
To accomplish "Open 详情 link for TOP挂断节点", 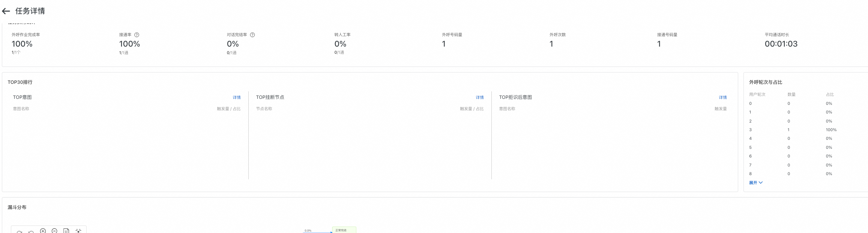I will click(480, 98).
